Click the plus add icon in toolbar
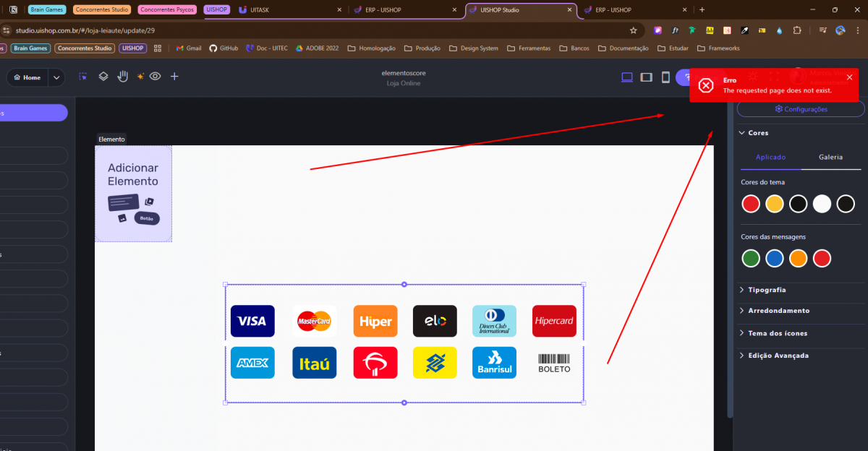The height and width of the screenshot is (451, 868). click(x=174, y=77)
